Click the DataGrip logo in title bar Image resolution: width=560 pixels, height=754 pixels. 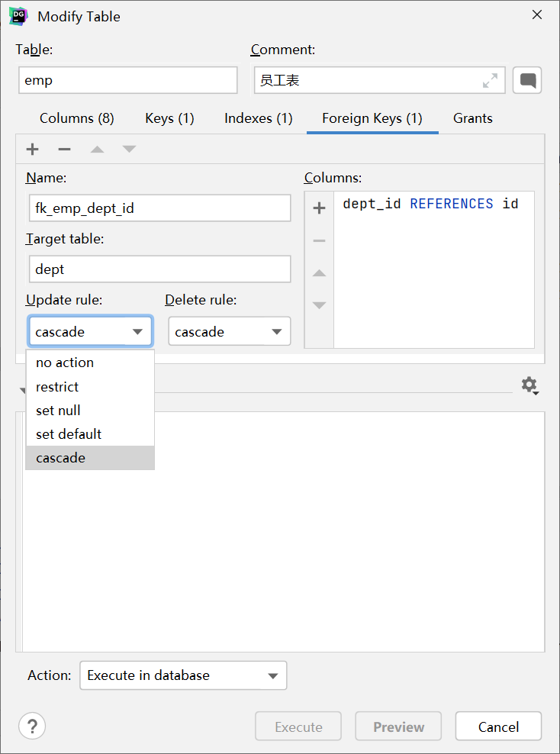[18, 16]
